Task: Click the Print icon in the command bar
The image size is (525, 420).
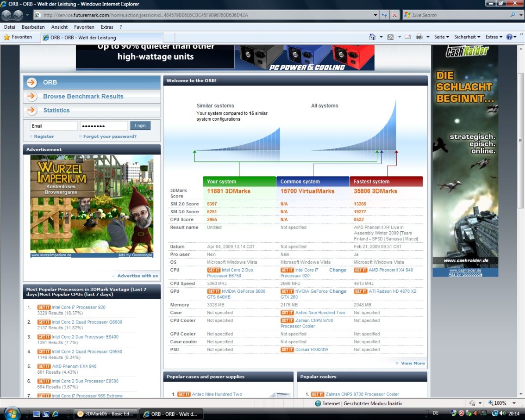Action: 419,37
